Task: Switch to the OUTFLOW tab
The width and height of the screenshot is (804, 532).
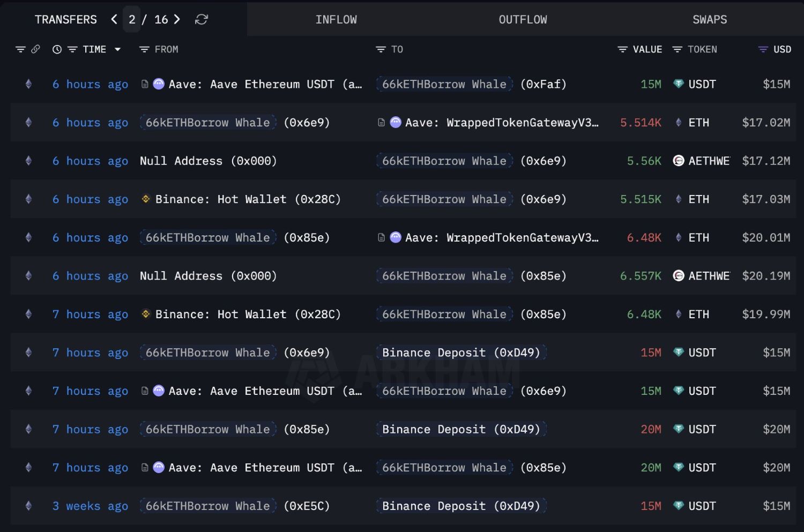Action: point(522,19)
